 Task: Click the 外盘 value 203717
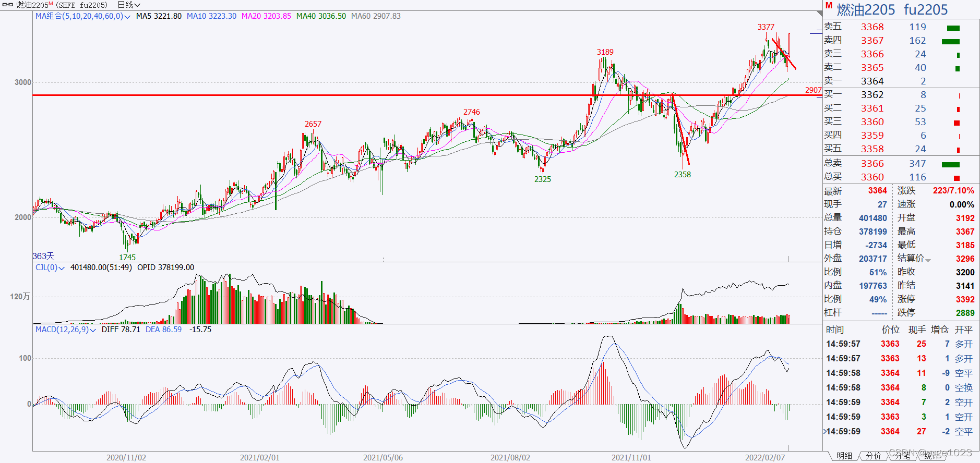(x=873, y=259)
